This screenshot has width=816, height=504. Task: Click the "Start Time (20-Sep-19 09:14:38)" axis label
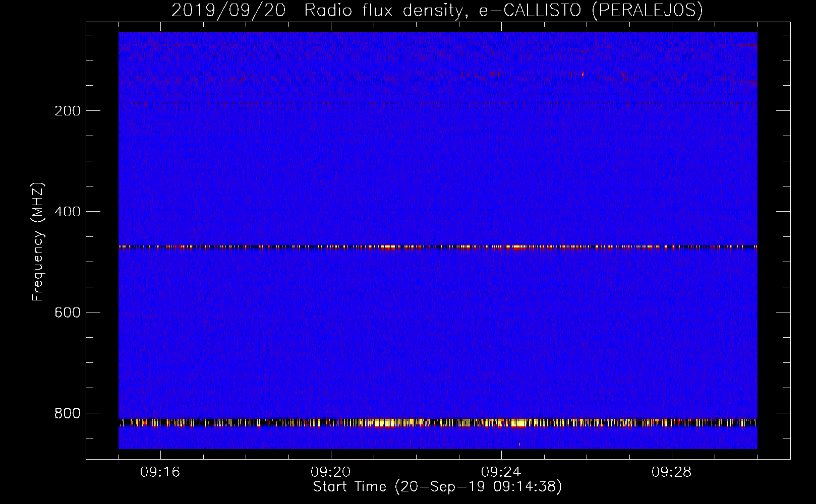click(437, 487)
